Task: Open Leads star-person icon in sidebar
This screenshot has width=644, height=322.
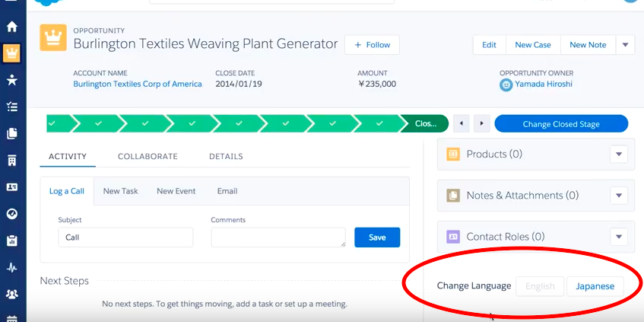Action: (12, 80)
